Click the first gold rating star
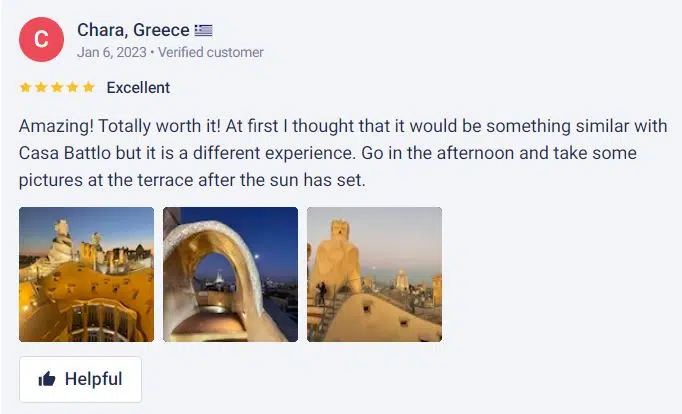This screenshot has height=414, width=682. (25, 87)
